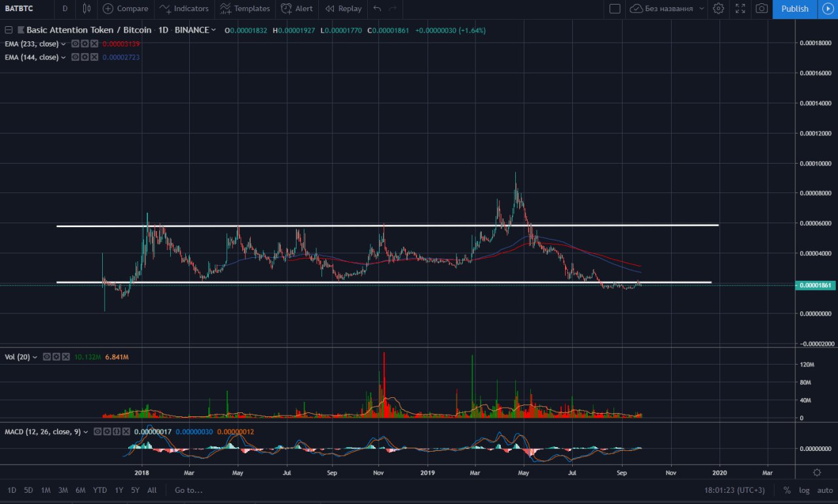Open Compare symbol dialog

point(126,9)
